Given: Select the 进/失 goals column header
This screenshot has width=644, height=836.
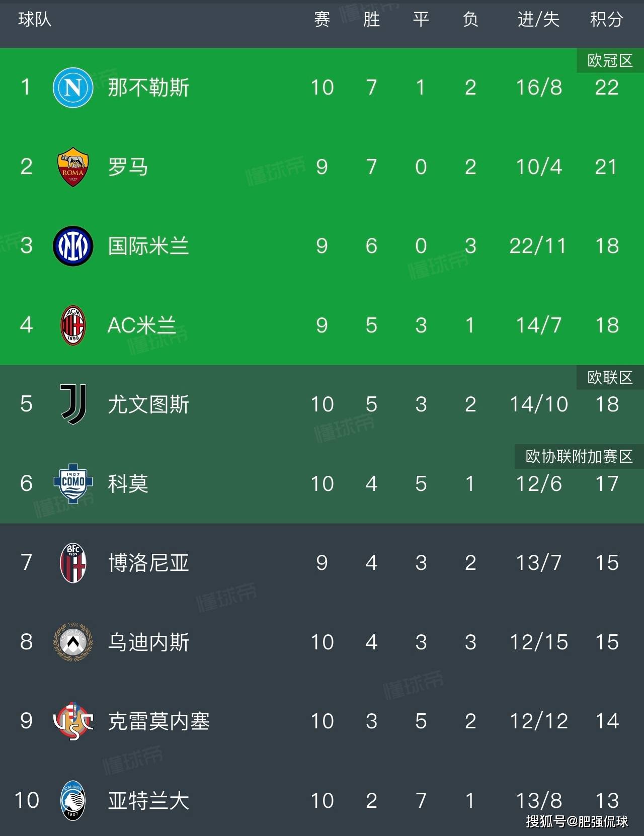Looking at the screenshot, I should point(538,20).
